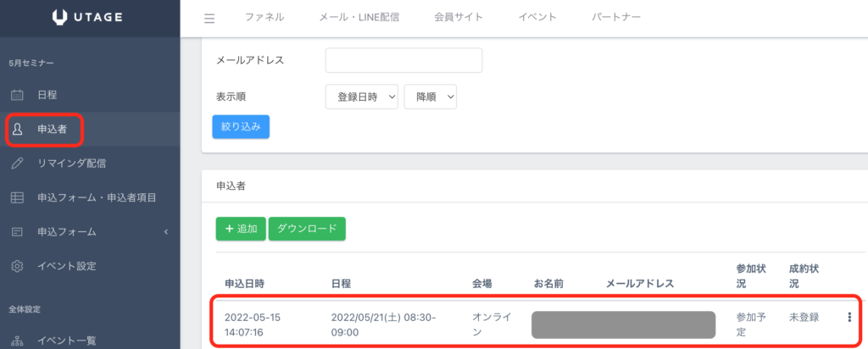This screenshot has height=349, width=868.
Task: Toggle the hamburger menu icon
Action: 209,18
